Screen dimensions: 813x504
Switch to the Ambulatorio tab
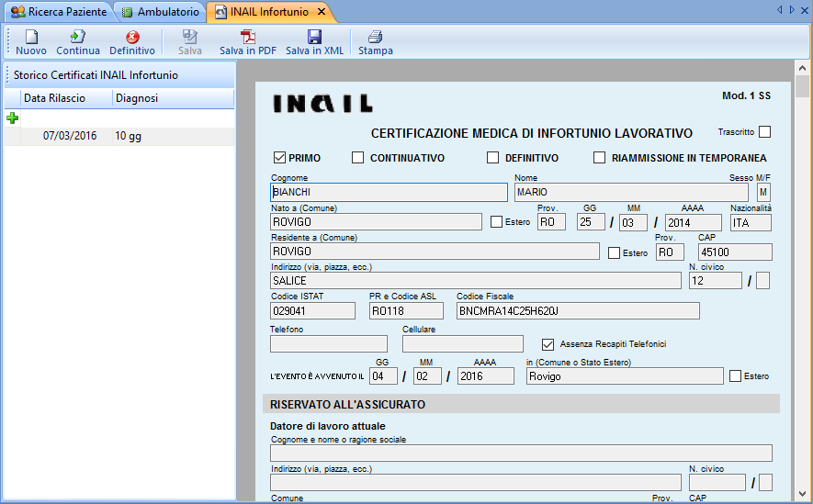point(160,12)
